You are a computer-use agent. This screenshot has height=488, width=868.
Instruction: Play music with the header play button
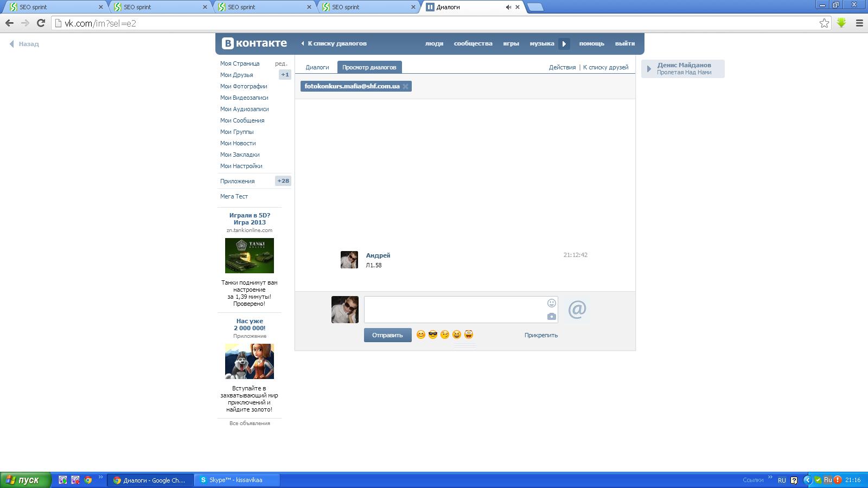coord(564,44)
